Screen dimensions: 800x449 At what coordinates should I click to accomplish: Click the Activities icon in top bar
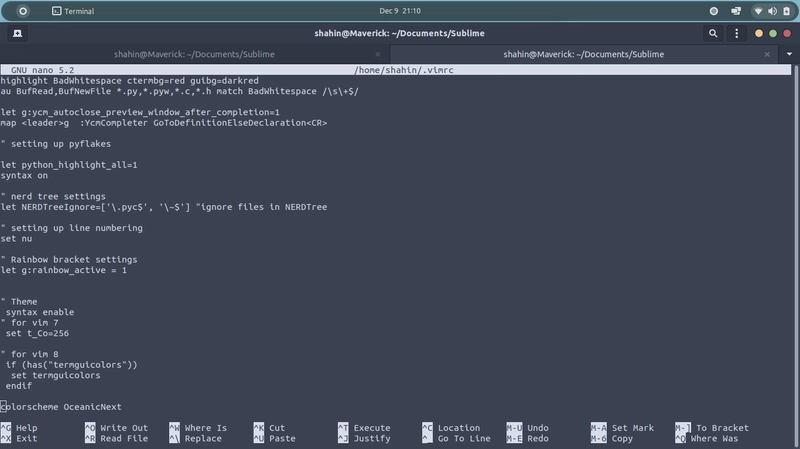coord(24,11)
